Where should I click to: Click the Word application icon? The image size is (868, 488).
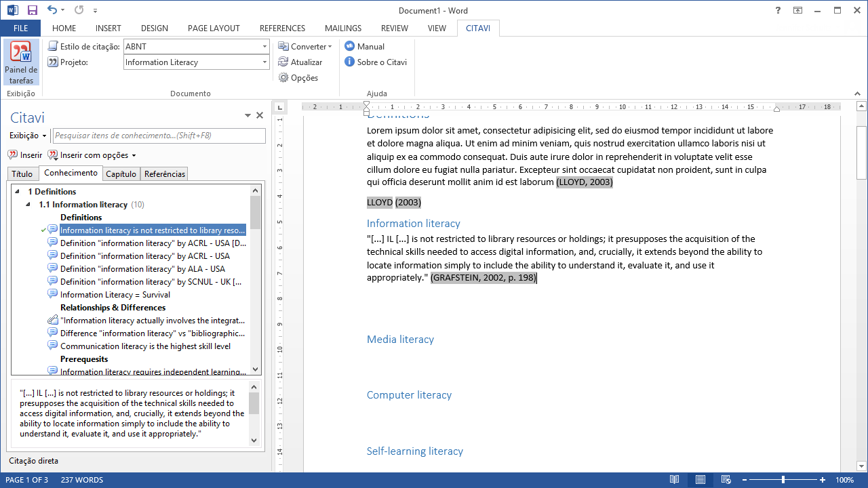pos(13,10)
